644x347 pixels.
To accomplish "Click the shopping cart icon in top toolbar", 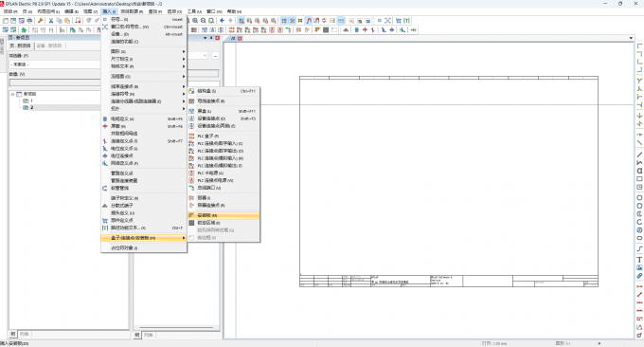I will [398, 20].
